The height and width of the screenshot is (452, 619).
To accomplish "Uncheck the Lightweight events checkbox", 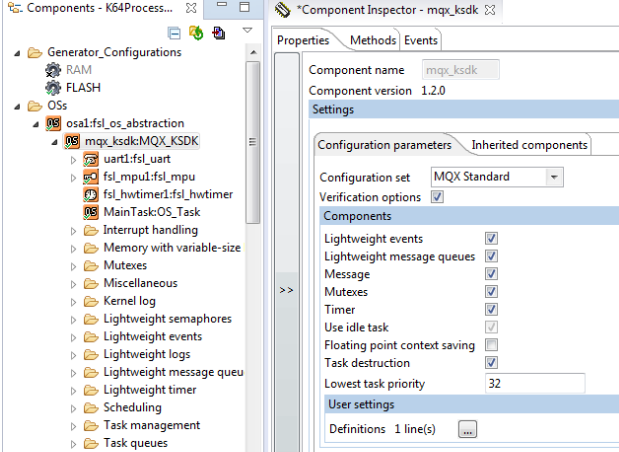I will pos(491,239).
